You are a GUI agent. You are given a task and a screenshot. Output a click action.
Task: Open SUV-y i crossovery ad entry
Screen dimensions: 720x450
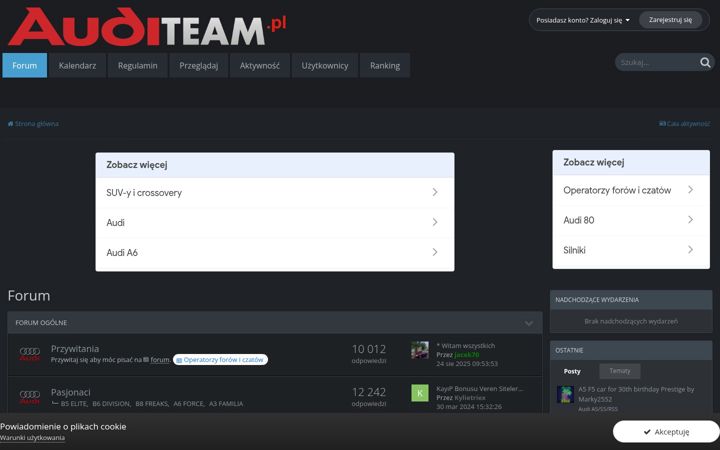click(x=275, y=192)
